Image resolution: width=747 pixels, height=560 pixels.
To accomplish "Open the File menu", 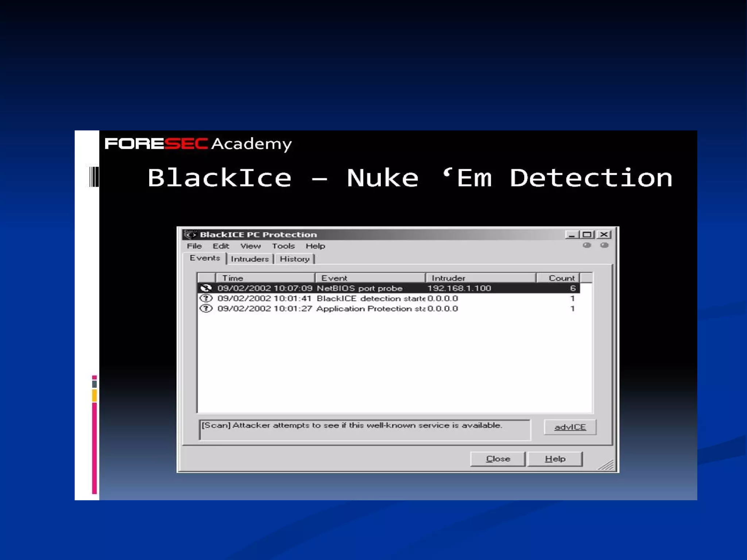I will click(194, 246).
